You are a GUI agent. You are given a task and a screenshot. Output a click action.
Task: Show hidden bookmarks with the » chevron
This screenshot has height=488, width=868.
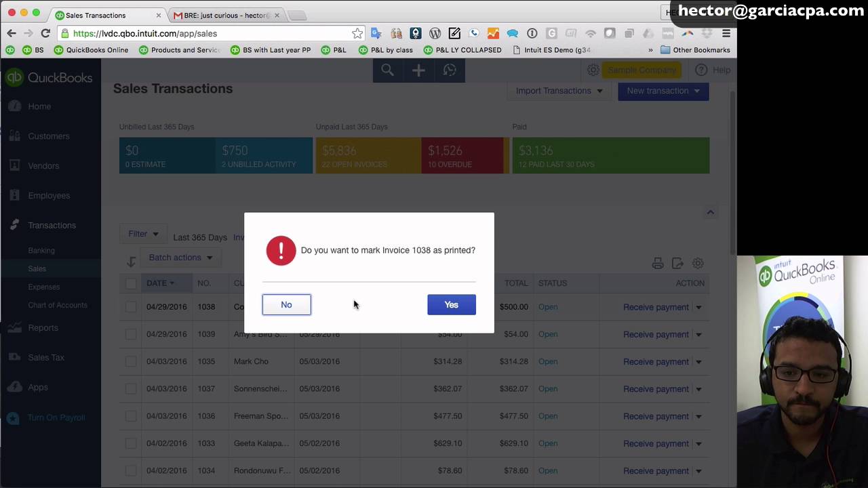pyautogui.click(x=650, y=49)
